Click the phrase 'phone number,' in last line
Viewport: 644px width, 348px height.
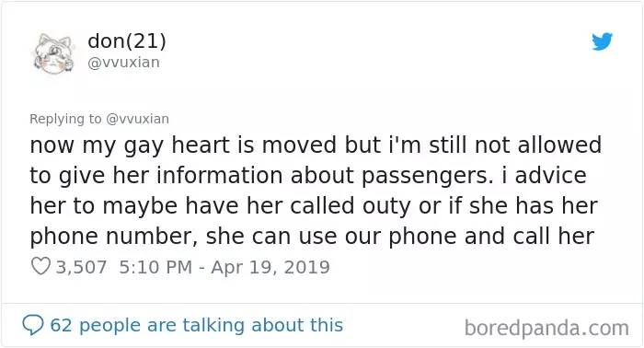(x=114, y=237)
